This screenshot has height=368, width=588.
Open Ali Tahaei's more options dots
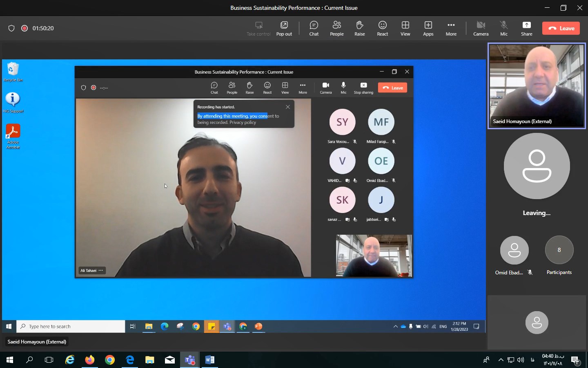101,270
